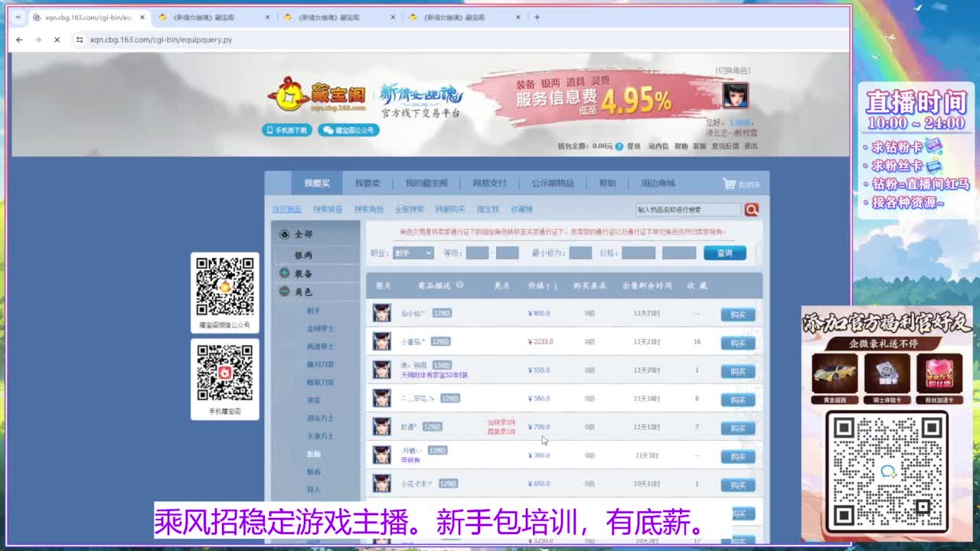Image resolution: width=980 pixels, height=551 pixels.
Task: Click 购买 button for ¥2233.0 listing
Action: click(x=738, y=343)
